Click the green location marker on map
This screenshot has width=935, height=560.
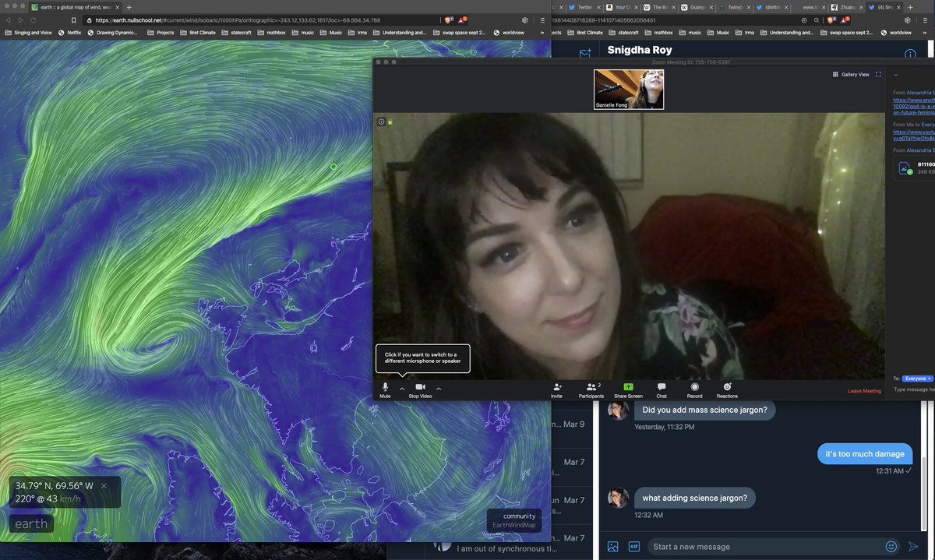point(333,167)
